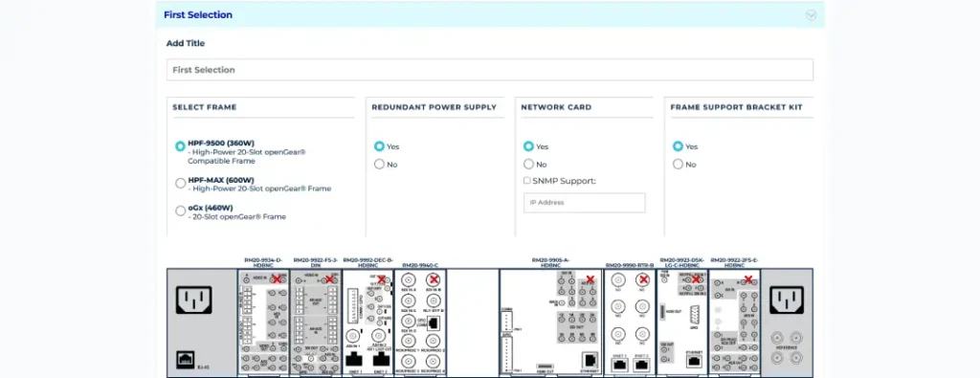Click the NETWORK CARD heading
The image size is (980, 378).
click(556, 107)
